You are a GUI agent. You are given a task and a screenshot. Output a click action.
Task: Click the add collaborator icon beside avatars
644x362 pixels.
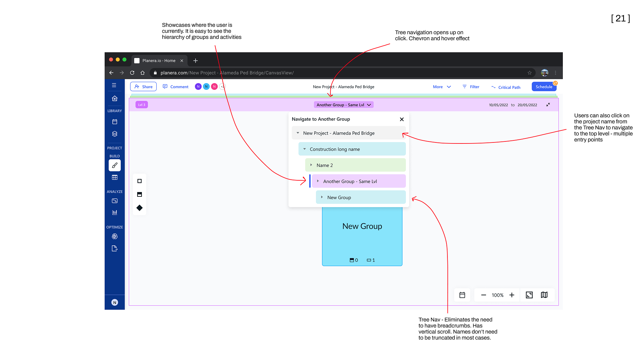222,86
